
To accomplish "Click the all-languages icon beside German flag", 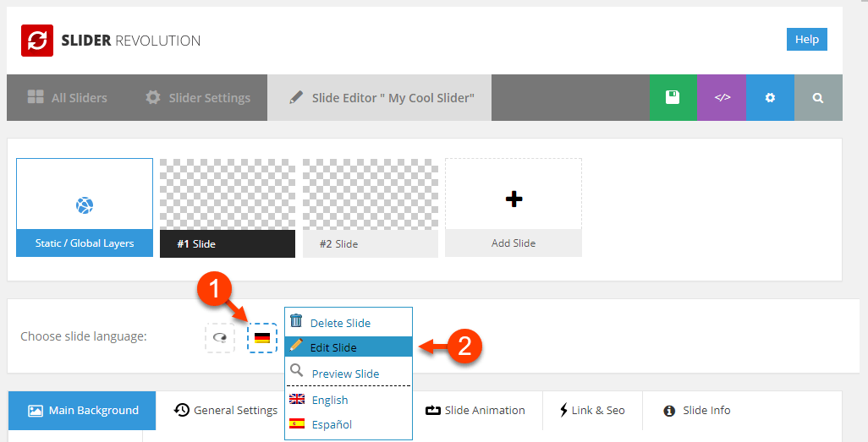I will coord(220,338).
